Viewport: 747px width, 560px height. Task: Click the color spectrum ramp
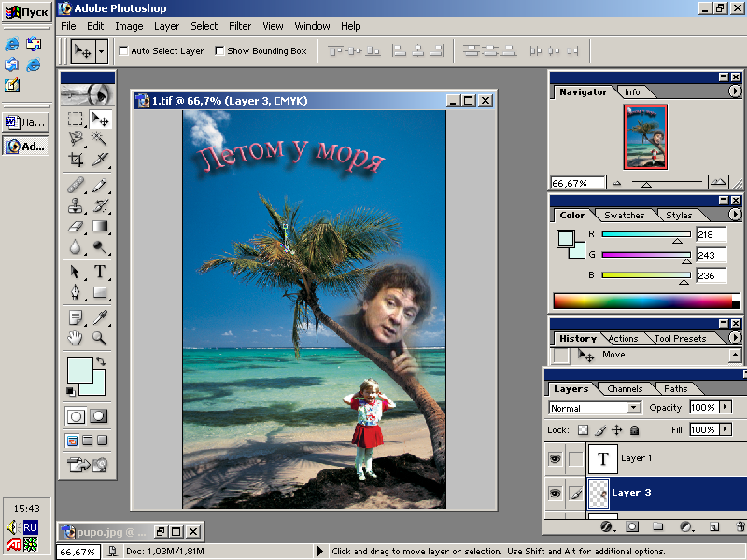646,301
